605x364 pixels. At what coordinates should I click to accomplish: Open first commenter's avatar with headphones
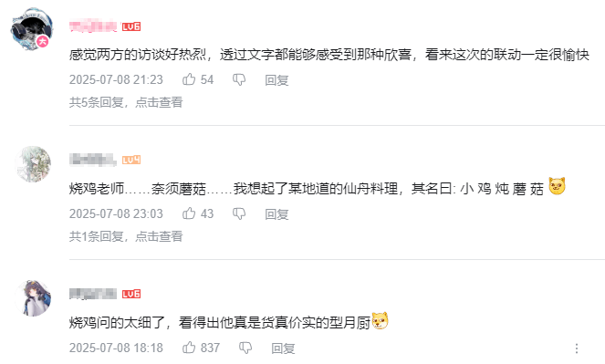(32, 29)
